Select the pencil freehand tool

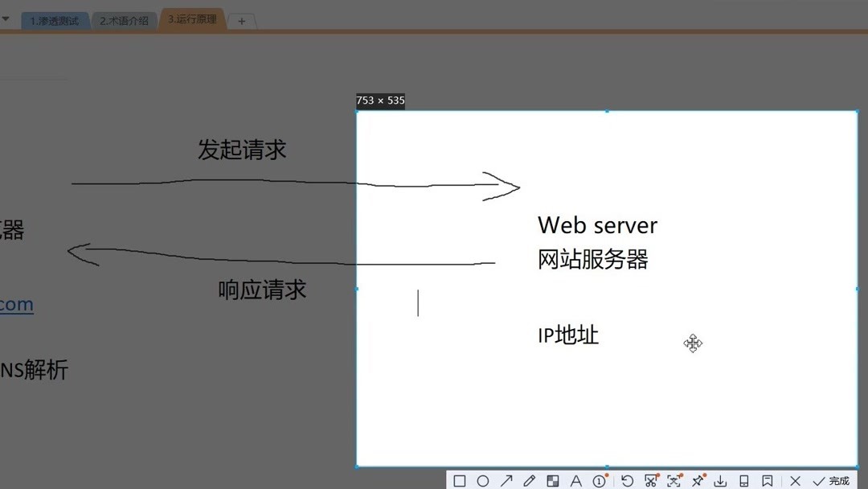click(x=530, y=480)
